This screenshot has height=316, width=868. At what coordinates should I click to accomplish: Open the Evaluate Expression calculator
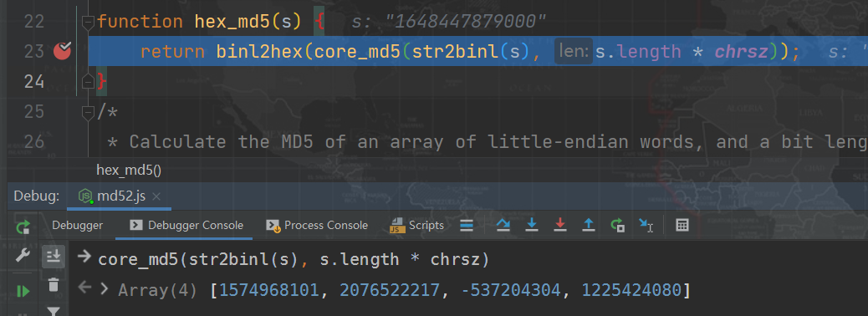tap(682, 225)
